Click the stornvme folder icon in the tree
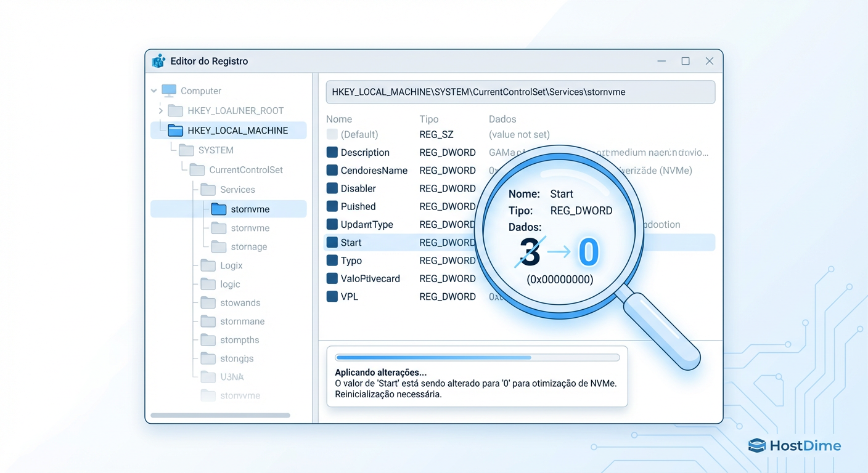868x473 pixels. pos(218,209)
